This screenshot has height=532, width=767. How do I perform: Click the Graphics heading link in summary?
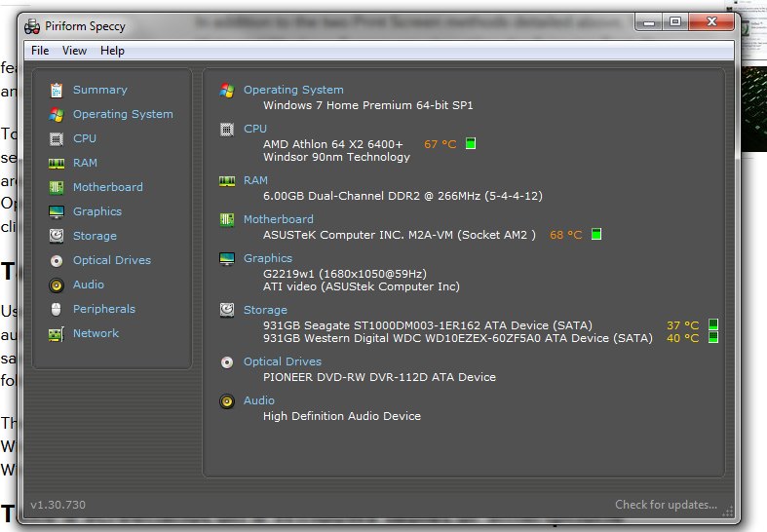pos(268,258)
